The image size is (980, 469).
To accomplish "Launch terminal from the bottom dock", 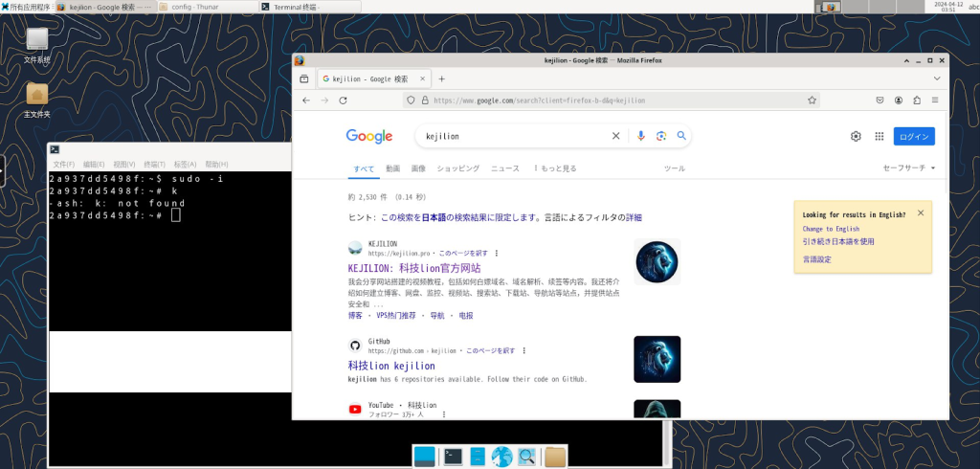I will click(x=454, y=457).
